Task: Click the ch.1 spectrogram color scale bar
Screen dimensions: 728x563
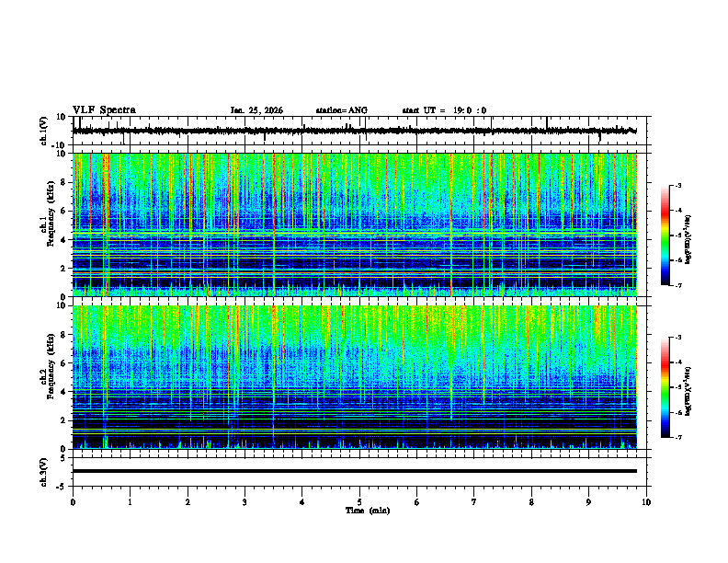Action: point(665,236)
